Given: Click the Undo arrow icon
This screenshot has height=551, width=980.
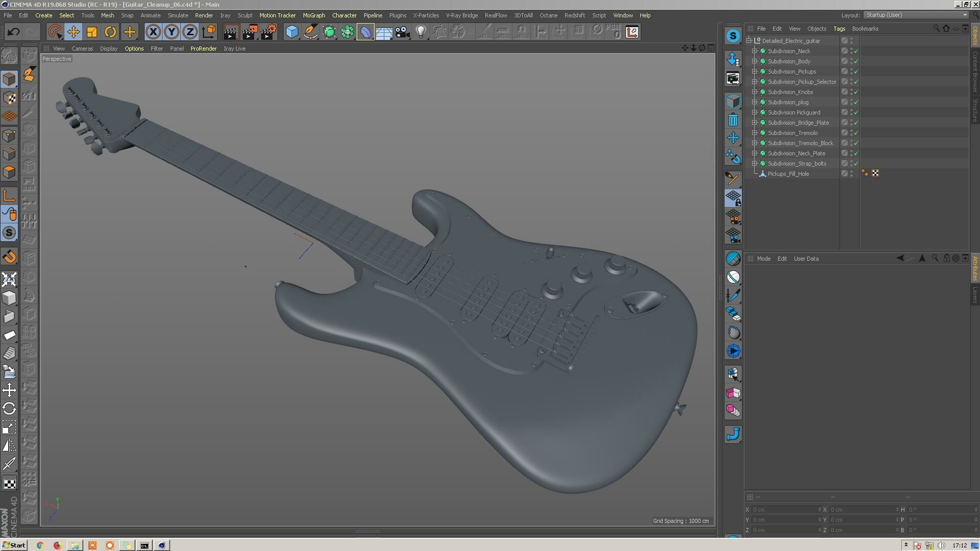Looking at the screenshot, I should coord(14,32).
